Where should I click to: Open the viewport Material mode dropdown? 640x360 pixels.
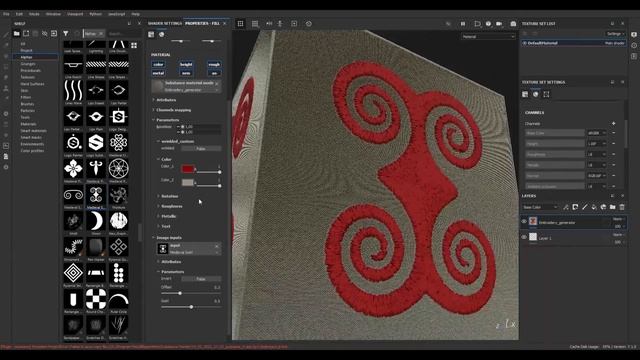488,37
